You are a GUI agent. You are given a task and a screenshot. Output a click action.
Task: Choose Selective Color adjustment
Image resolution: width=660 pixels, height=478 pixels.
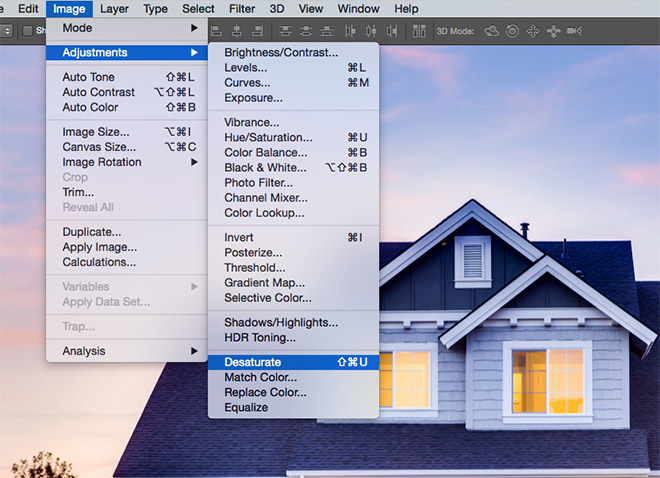click(x=293, y=298)
